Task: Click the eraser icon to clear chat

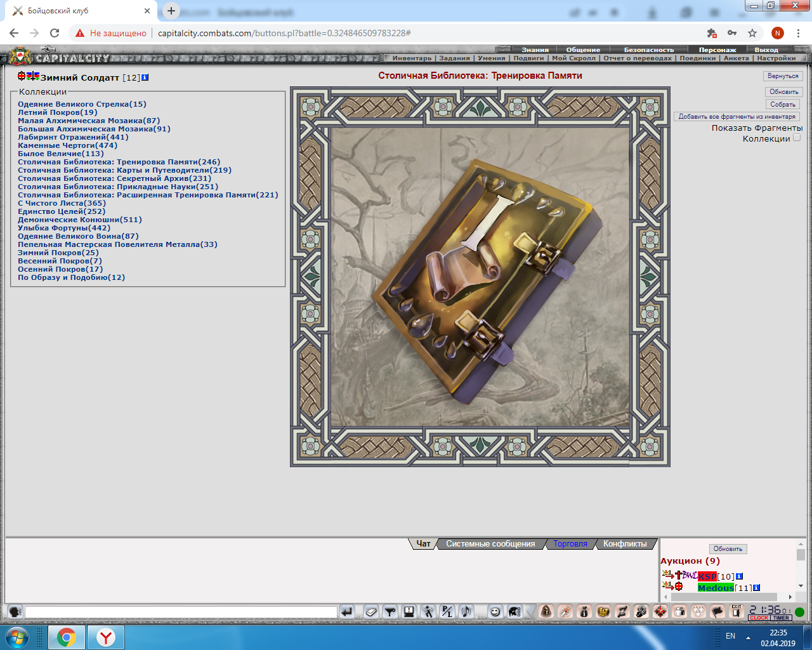Action: pos(372,612)
